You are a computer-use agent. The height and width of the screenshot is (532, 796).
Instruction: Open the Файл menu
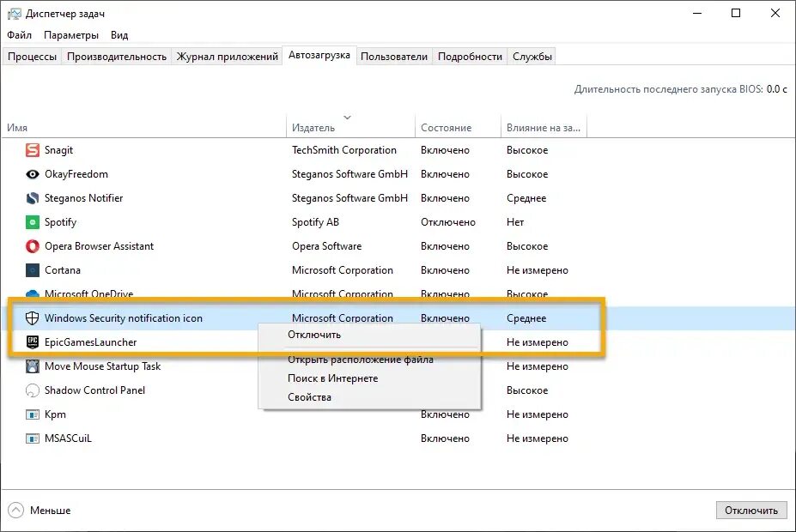pyautogui.click(x=19, y=35)
